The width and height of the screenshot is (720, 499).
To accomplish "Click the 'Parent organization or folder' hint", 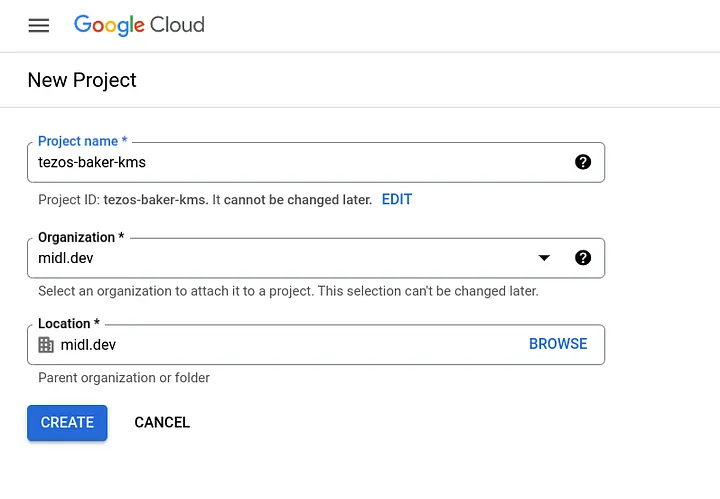I will [x=124, y=378].
